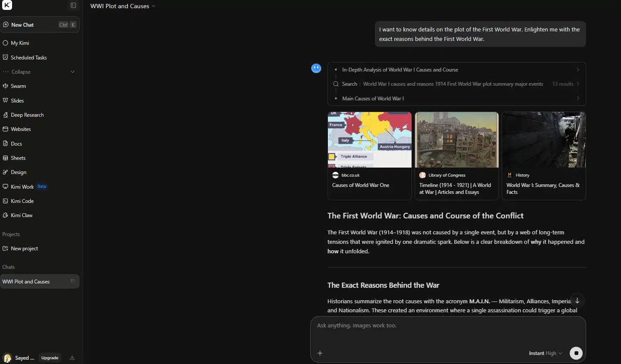Click the heading The Exact Reasons Behind the War
Image resolution: width=621 pixels, height=364 pixels.
pyautogui.click(x=383, y=285)
